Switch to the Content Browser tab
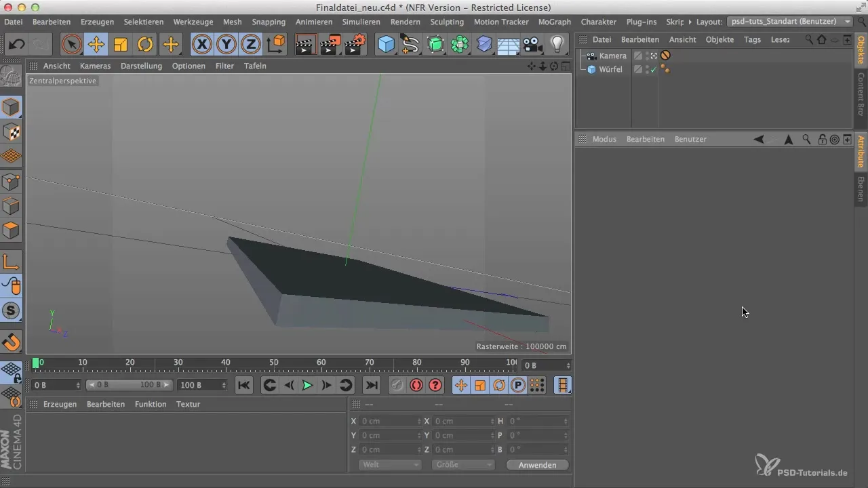This screenshot has height=488, width=868. 861,94
